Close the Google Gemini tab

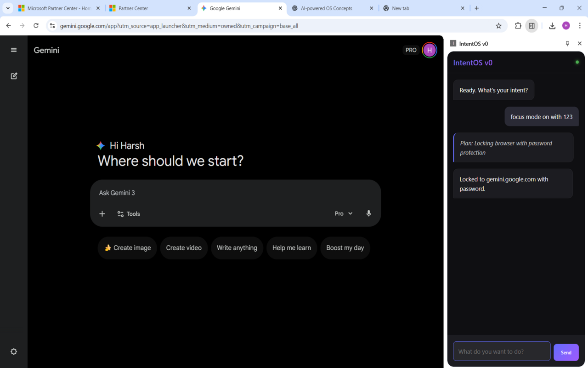click(x=280, y=8)
